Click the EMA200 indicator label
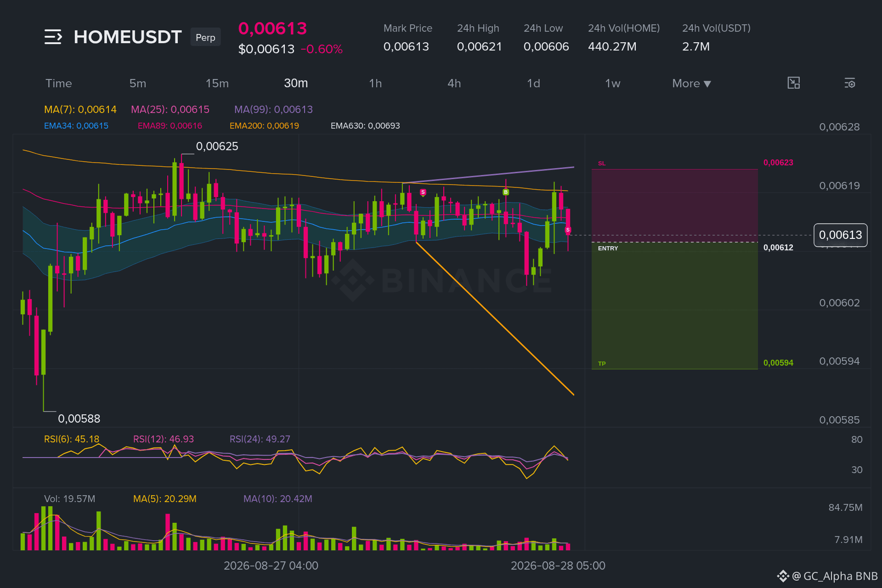 [264, 126]
